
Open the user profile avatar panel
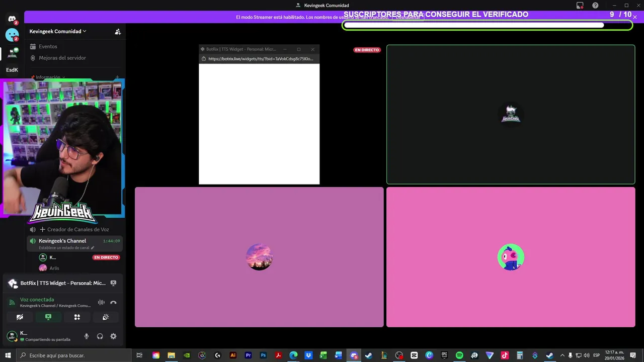12,336
